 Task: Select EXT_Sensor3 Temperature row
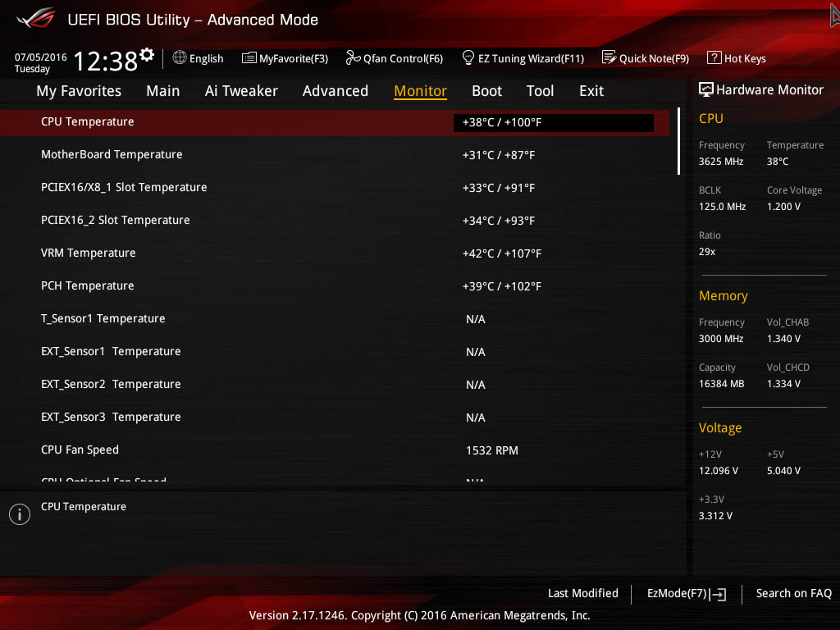(335, 418)
